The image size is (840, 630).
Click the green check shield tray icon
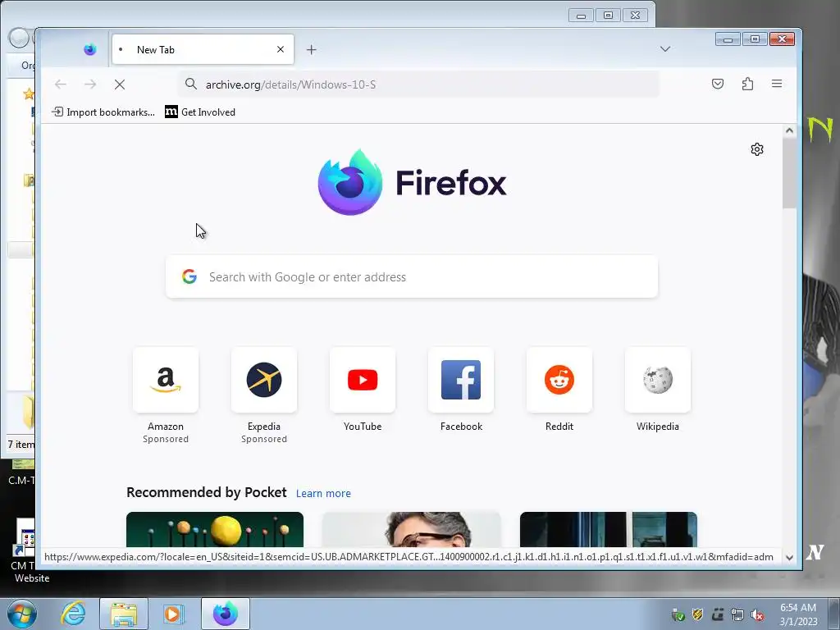tap(678, 615)
